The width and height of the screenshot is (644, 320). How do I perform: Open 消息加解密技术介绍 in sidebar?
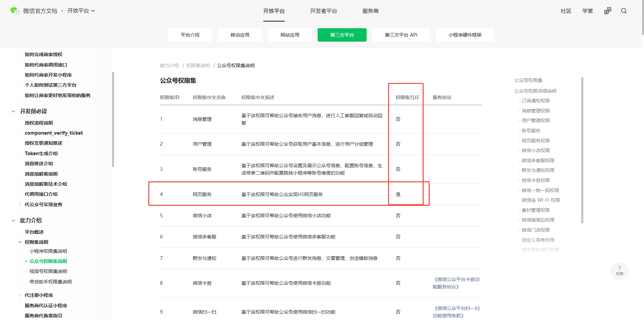pos(46,184)
